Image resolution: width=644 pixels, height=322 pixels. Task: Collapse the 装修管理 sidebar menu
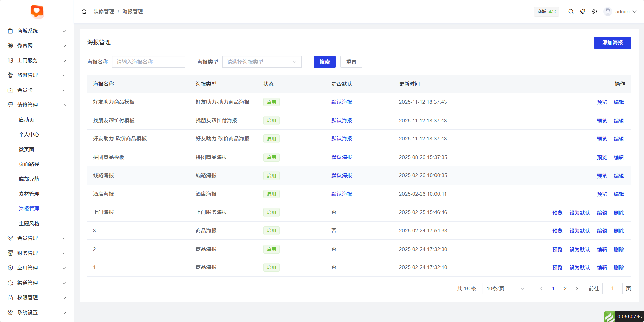[x=37, y=105]
